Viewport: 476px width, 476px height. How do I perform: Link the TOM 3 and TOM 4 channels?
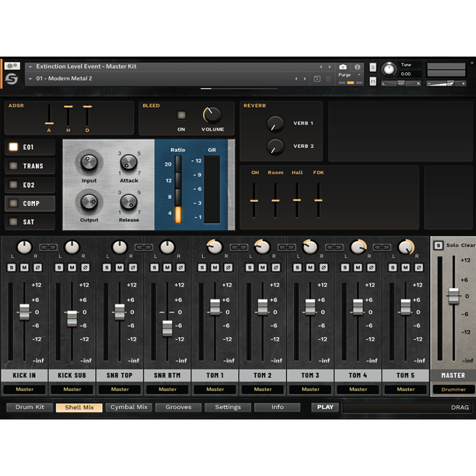[334, 248]
